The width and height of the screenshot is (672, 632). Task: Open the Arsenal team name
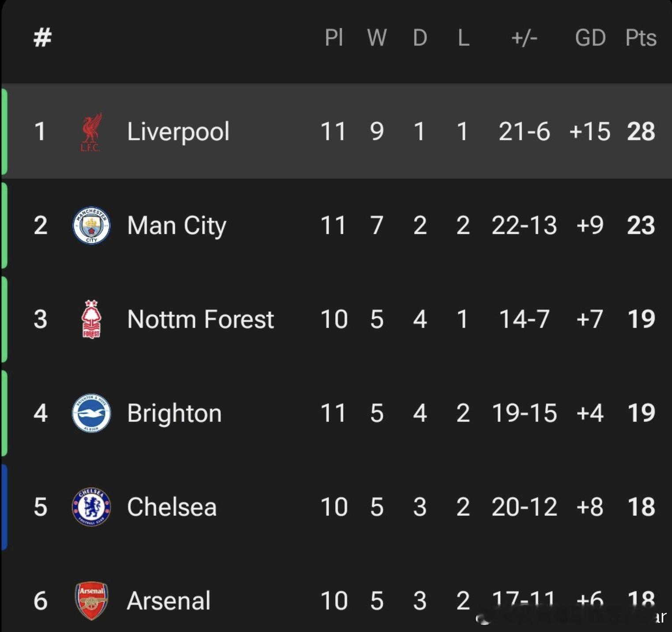pos(169,601)
